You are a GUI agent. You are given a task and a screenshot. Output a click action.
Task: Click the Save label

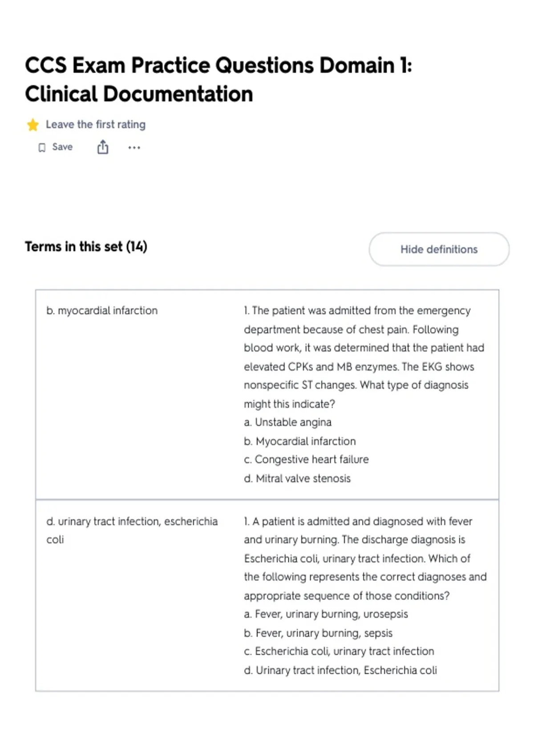pyautogui.click(x=62, y=147)
